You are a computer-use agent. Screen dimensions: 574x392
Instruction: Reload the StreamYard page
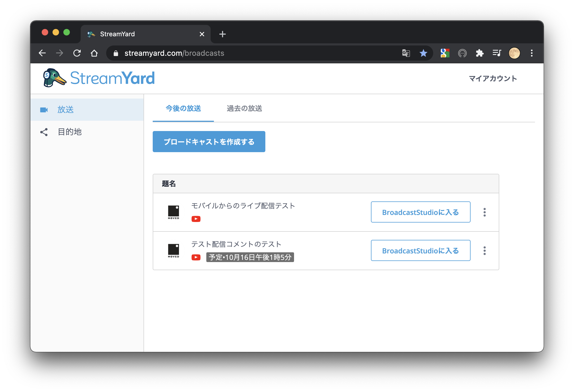77,53
